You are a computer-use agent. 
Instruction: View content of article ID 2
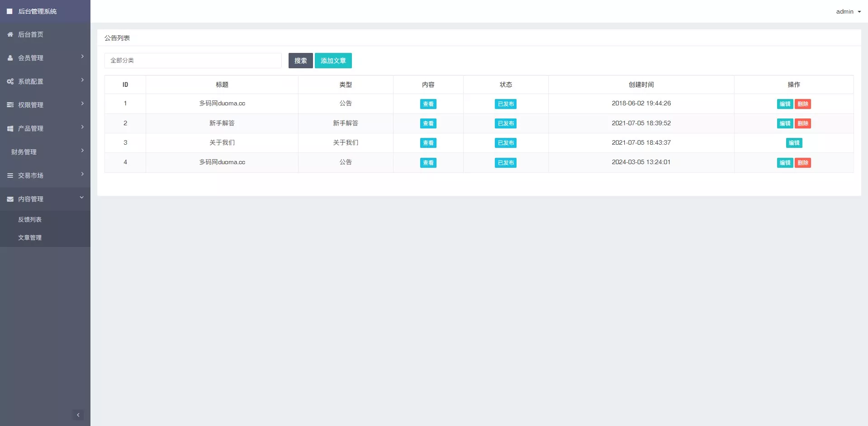coord(428,123)
